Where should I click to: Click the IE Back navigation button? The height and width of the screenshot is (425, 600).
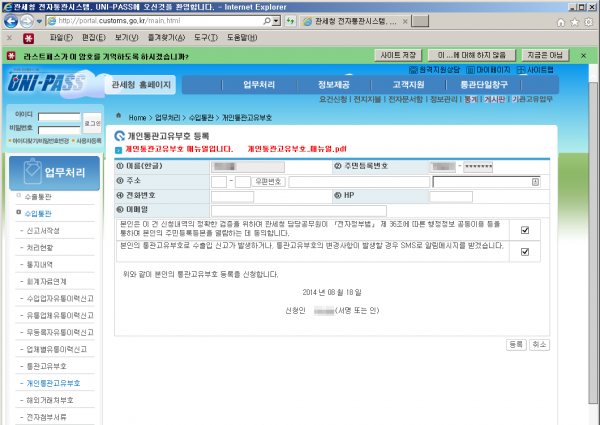click(x=13, y=20)
